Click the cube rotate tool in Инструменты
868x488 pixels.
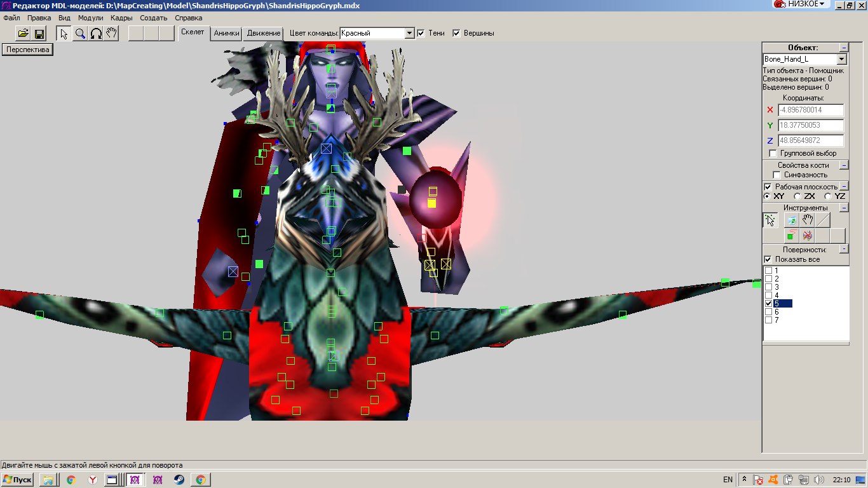click(791, 220)
